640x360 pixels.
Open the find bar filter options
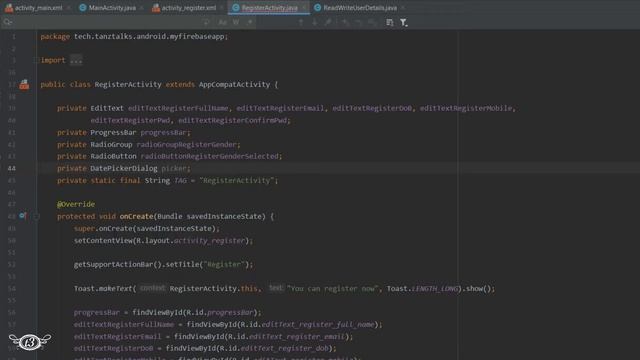pos(403,22)
